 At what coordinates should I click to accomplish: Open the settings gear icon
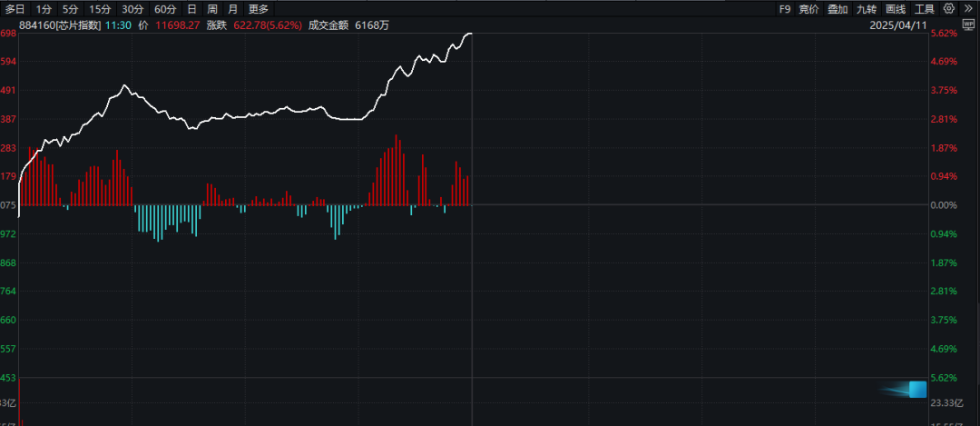pos(949,9)
